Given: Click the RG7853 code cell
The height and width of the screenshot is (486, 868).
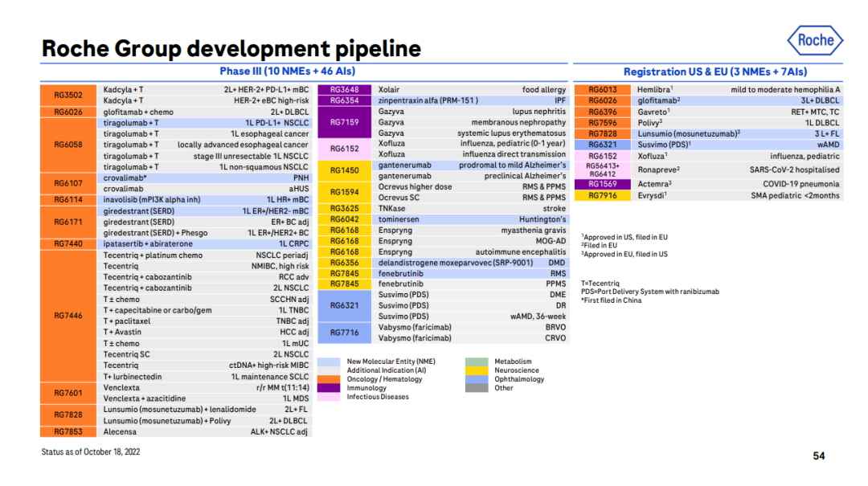Looking at the screenshot, I should click(68, 431).
